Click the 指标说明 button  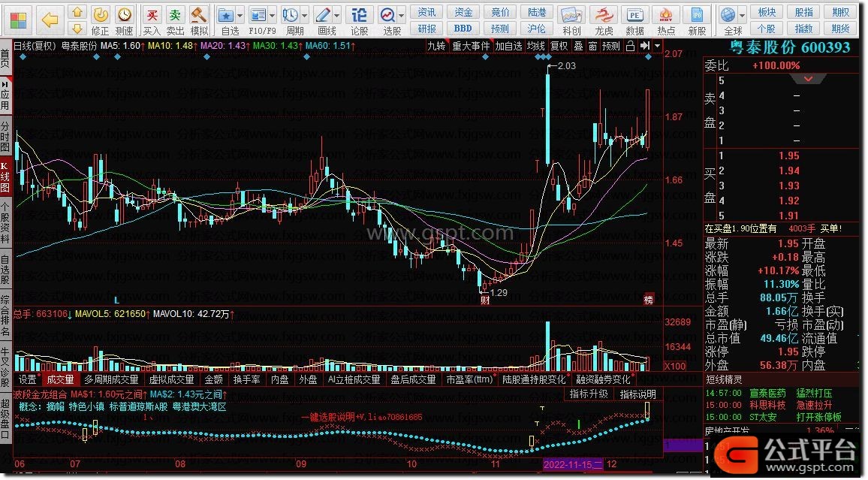click(x=637, y=394)
